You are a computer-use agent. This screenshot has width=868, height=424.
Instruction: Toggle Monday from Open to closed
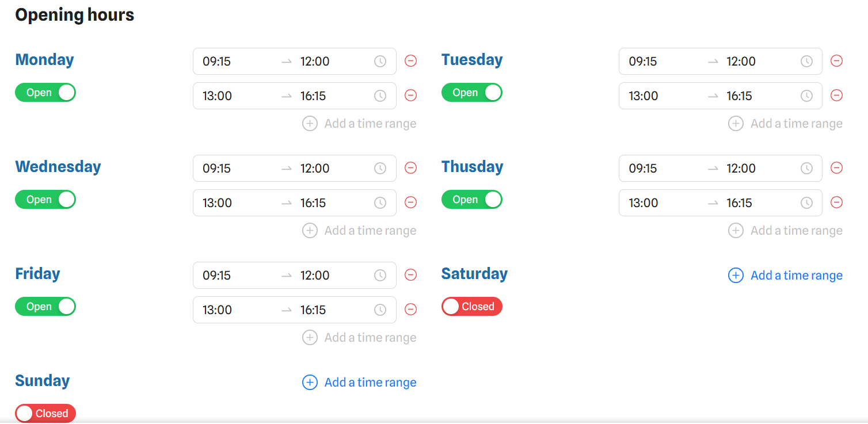point(45,93)
